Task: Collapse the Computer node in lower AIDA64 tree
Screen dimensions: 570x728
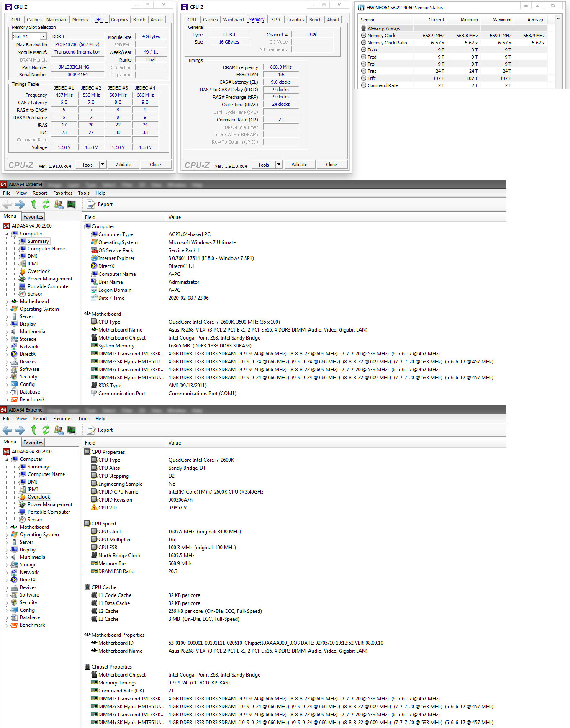Action: [x=7, y=460]
